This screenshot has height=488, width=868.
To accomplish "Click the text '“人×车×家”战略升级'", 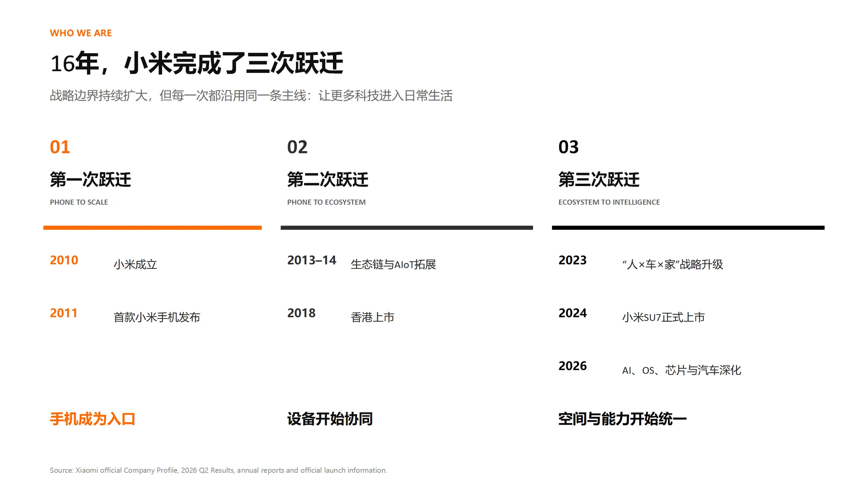I will tap(673, 264).
